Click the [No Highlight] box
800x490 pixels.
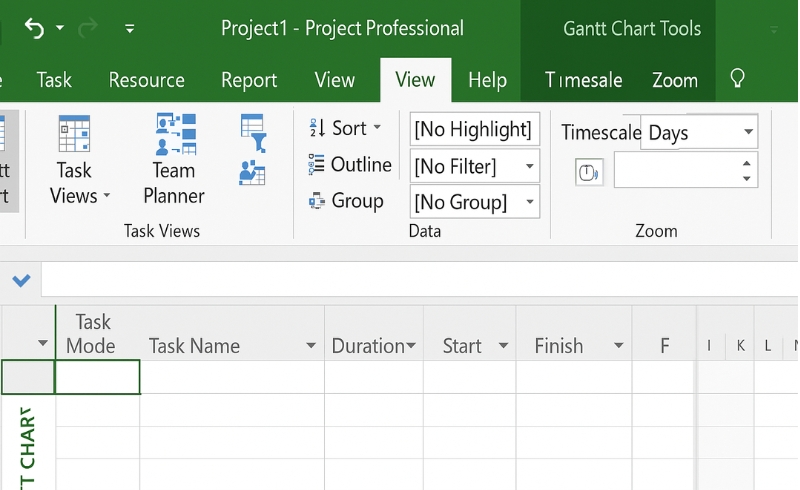(474, 129)
